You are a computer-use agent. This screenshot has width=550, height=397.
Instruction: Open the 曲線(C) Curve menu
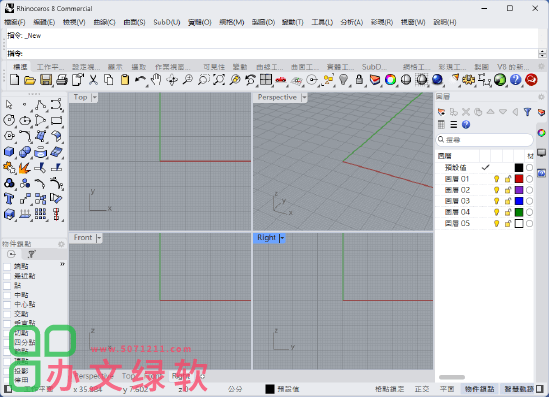point(105,22)
